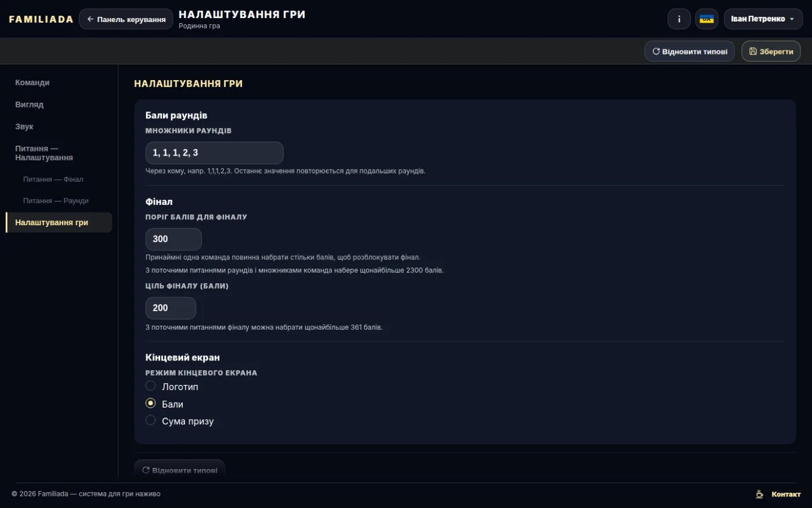
Task: Click the Фінал section heading
Action: pos(159,202)
